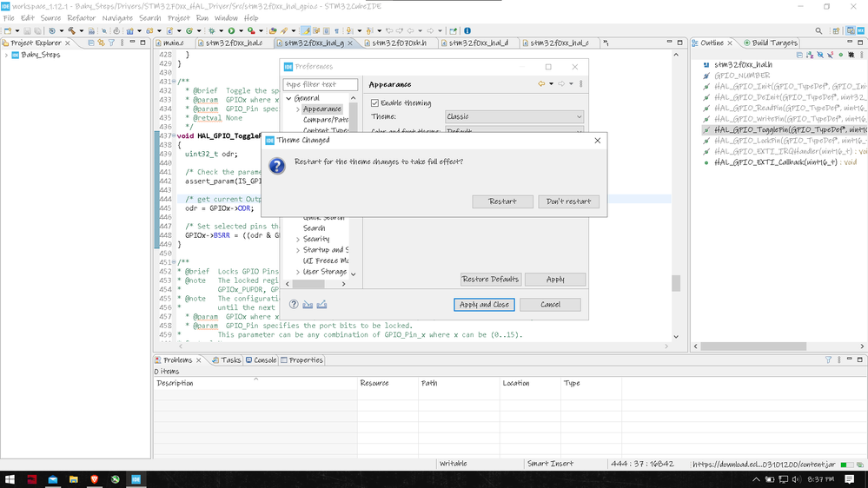Sort Problems by Description column header
Image resolution: width=868 pixels, height=488 pixels.
255,383
